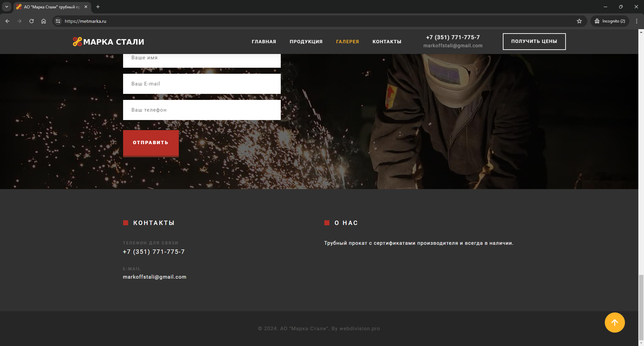Go back to the previous page

[x=7, y=21]
